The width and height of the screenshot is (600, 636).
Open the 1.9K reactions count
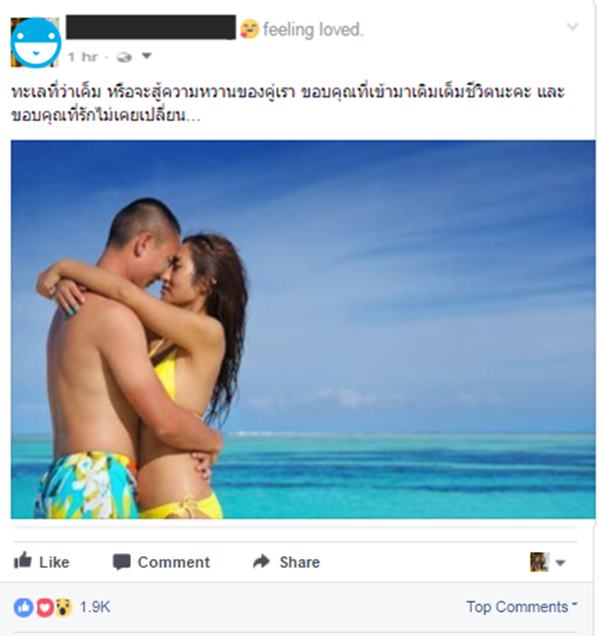[95, 607]
